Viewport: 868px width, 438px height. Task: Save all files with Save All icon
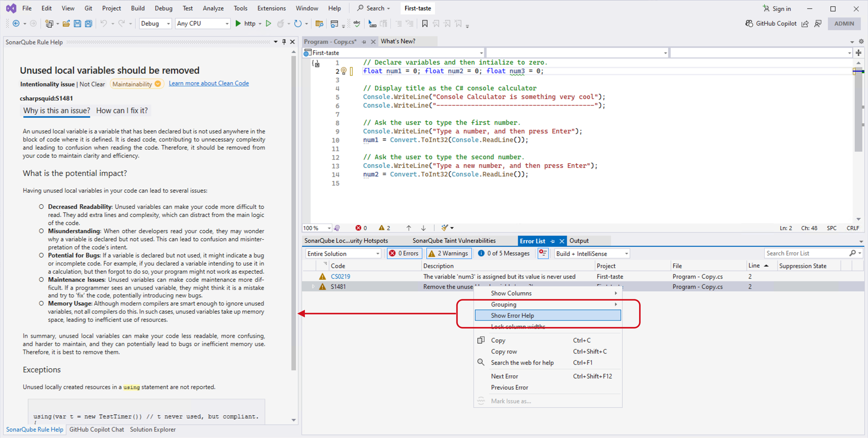88,23
